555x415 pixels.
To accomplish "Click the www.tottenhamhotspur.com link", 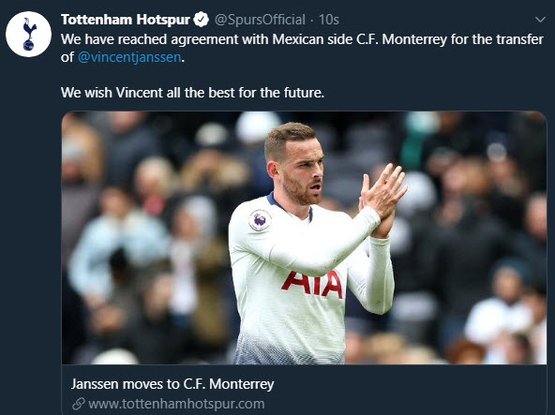I will point(176,404).
